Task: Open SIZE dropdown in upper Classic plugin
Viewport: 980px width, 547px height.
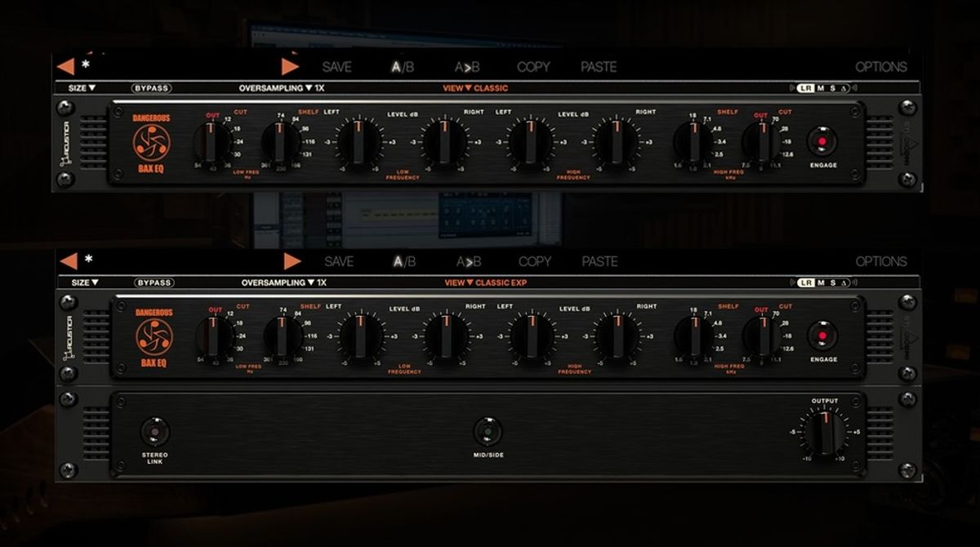Action: pyautogui.click(x=82, y=87)
